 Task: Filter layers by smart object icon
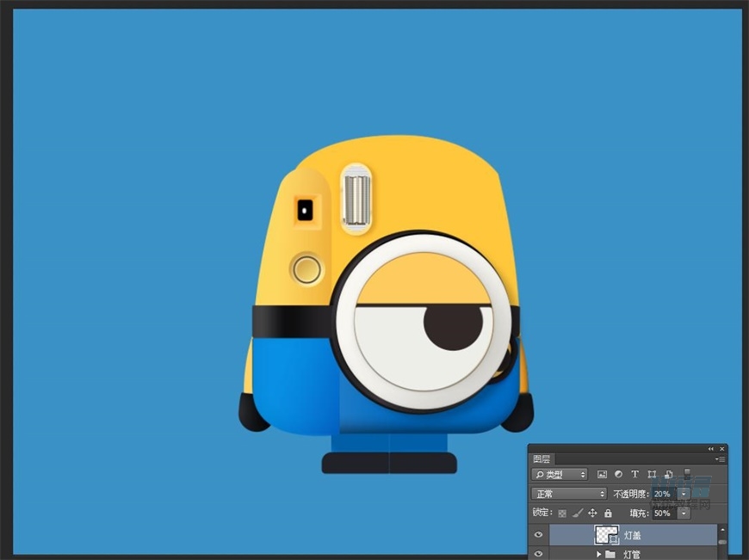pos(668,474)
